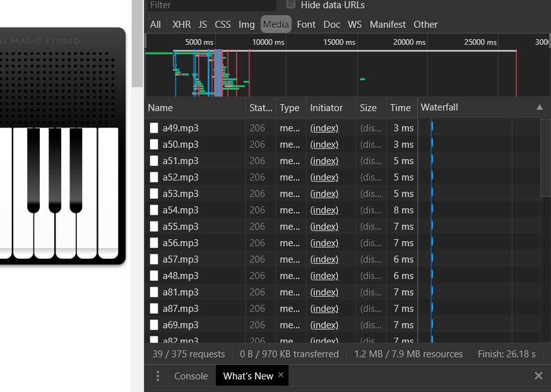The width and height of the screenshot is (551, 392).
Task: Filter requests by Other
Action: coord(425,24)
